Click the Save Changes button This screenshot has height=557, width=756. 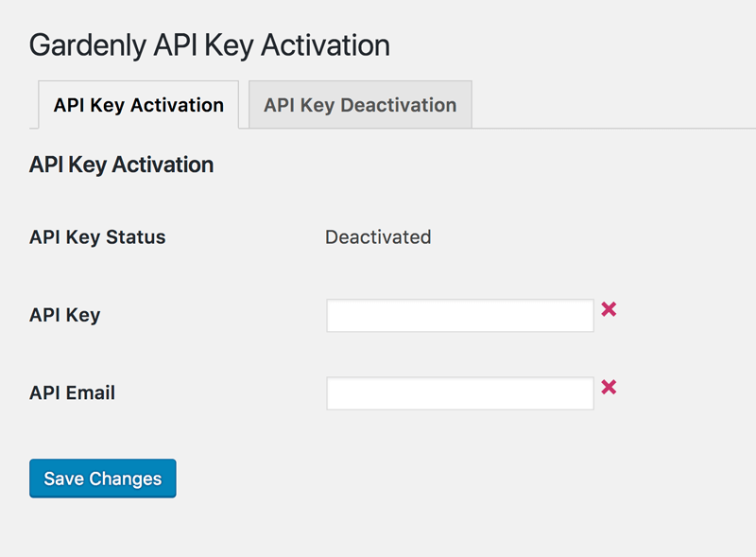(103, 479)
